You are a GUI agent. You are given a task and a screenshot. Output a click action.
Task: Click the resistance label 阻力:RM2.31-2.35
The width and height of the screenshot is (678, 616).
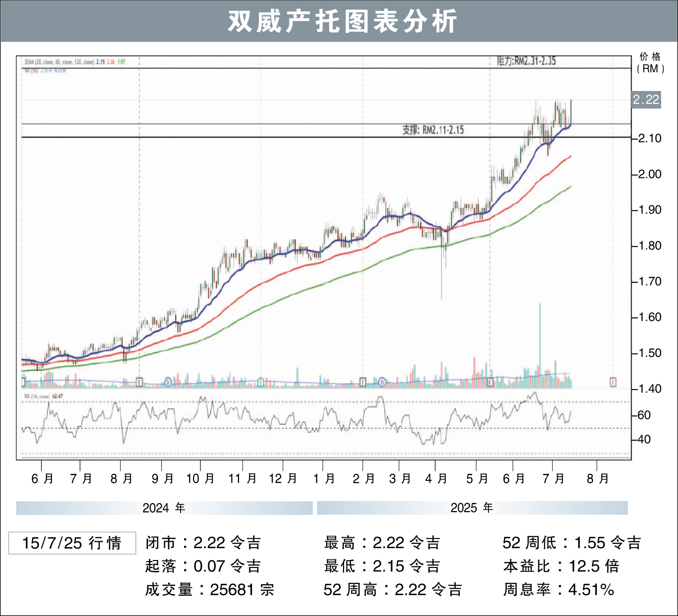pos(526,61)
